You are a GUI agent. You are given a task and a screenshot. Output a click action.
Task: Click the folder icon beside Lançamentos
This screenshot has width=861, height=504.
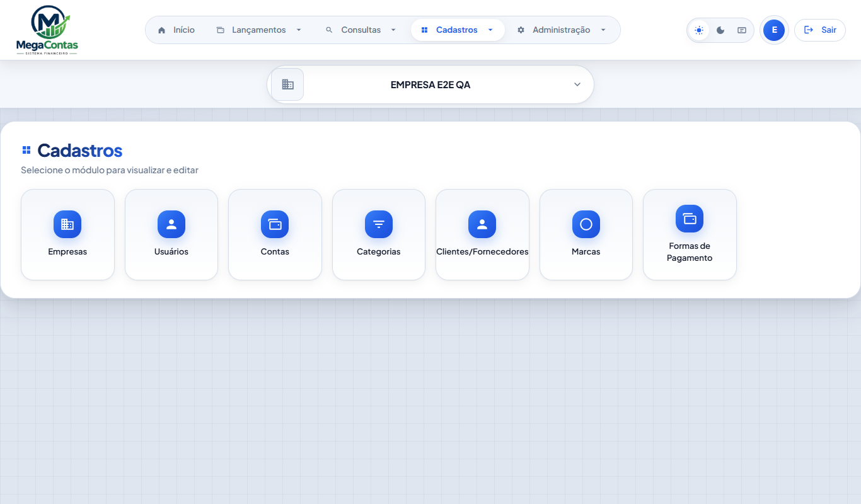coord(221,30)
